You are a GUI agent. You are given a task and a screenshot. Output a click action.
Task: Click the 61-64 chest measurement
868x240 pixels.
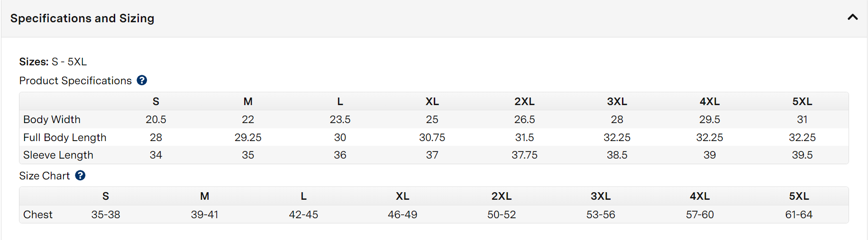click(x=799, y=214)
